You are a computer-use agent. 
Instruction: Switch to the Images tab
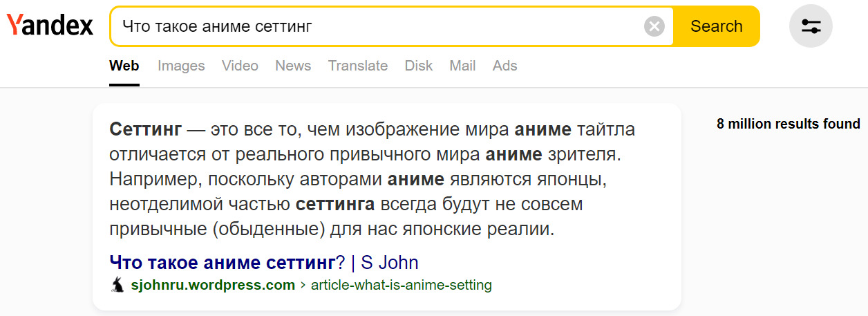pyautogui.click(x=181, y=66)
